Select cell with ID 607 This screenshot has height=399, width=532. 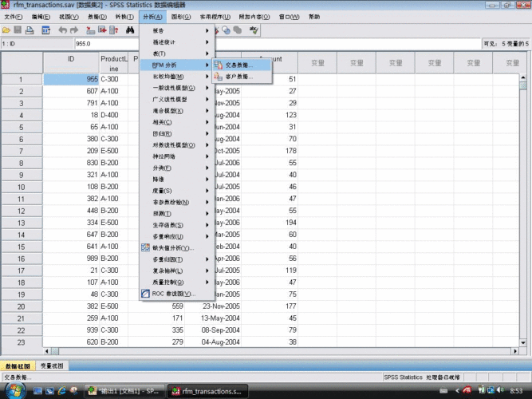point(71,91)
